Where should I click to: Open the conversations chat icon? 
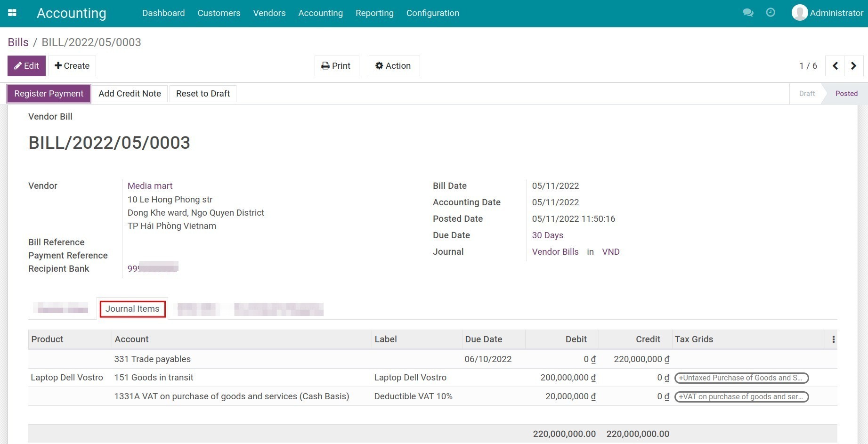pyautogui.click(x=747, y=13)
